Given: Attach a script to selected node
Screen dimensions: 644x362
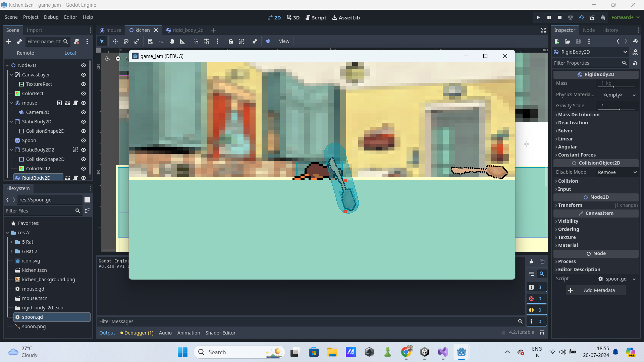Looking at the screenshot, I should pyautogui.click(x=76, y=42).
